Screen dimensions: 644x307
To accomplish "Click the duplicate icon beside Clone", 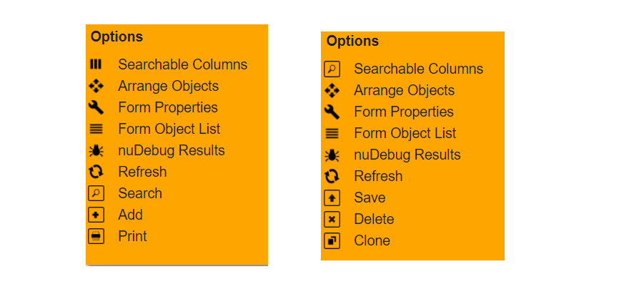I will (x=332, y=240).
